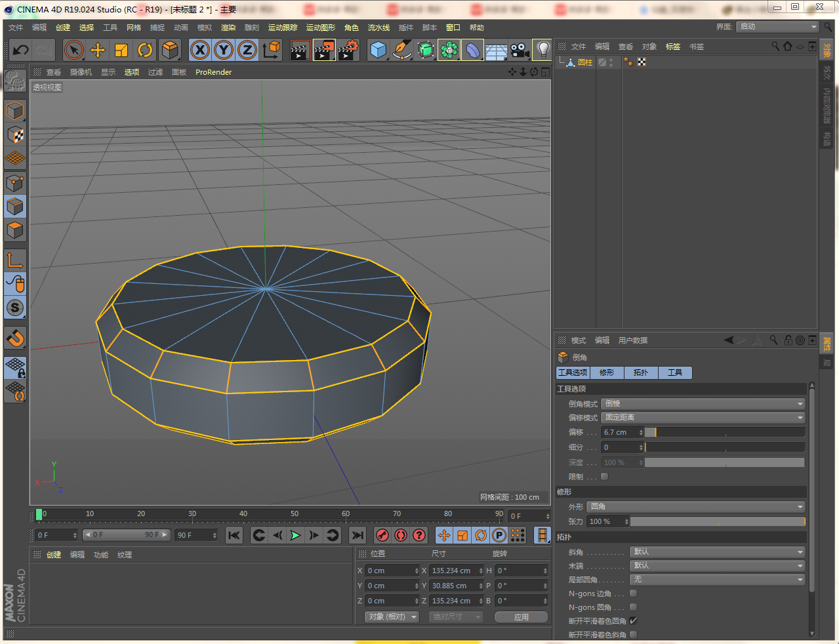
Task: Uncheck 断开平滑着色圆角 checkbox
Action: [633, 620]
